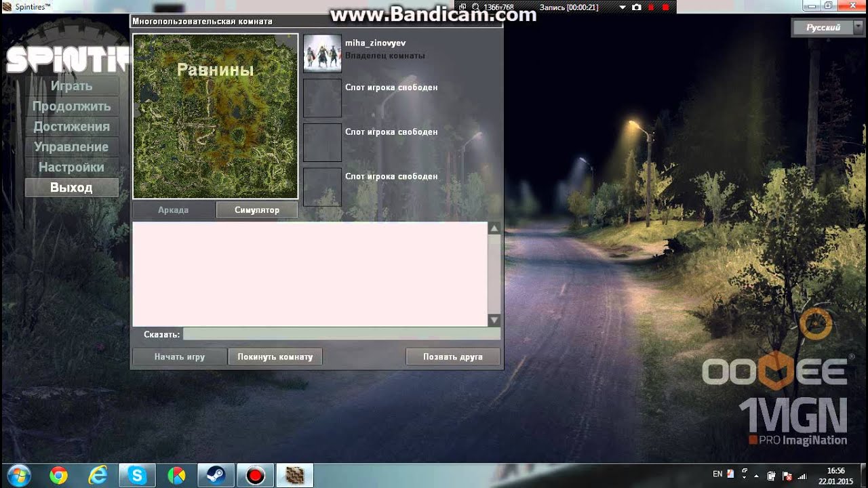Viewport: 868px width, 488px height.
Task: Click the network signal tray icon
Action: tap(803, 476)
